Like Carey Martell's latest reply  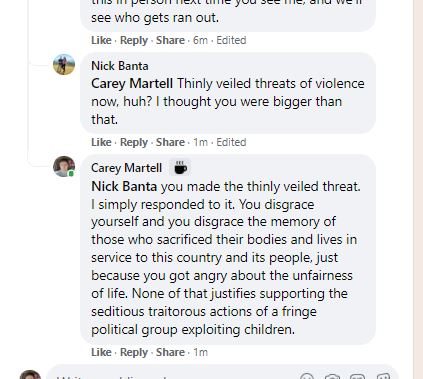click(x=101, y=352)
